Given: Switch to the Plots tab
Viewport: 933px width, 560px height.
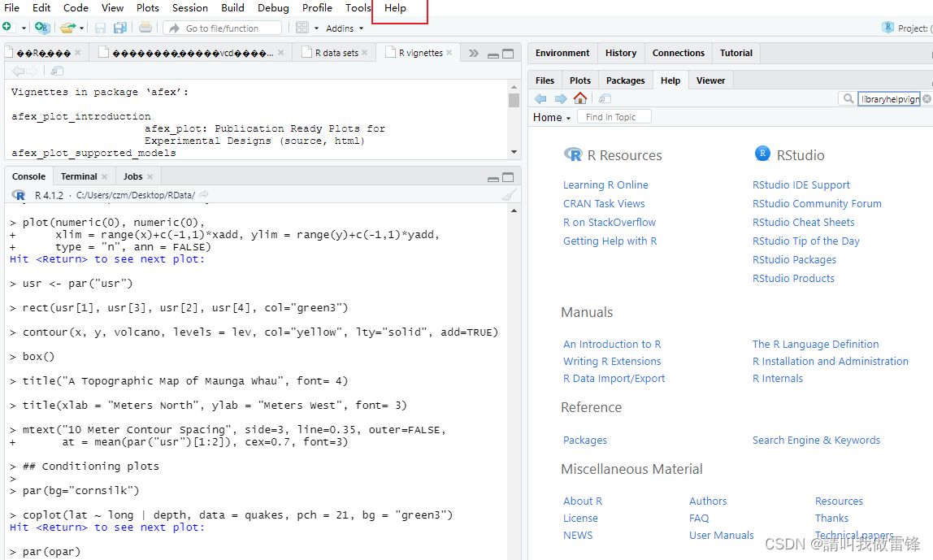Looking at the screenshot, I should tap(580, 80).
